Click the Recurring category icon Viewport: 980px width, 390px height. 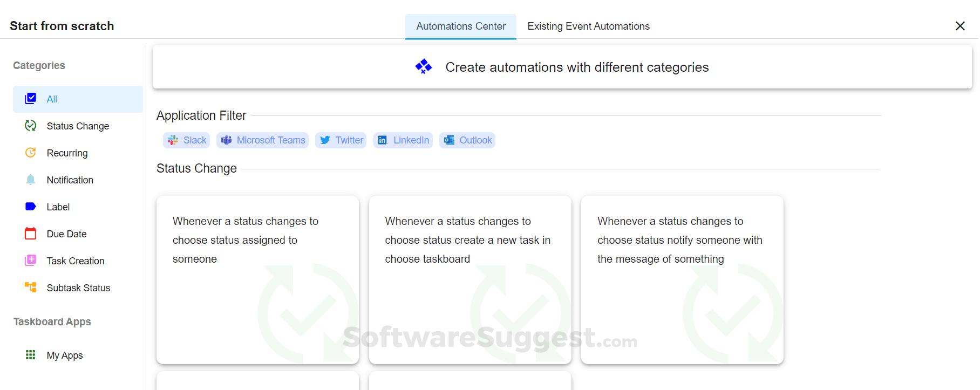coord(31,153)
